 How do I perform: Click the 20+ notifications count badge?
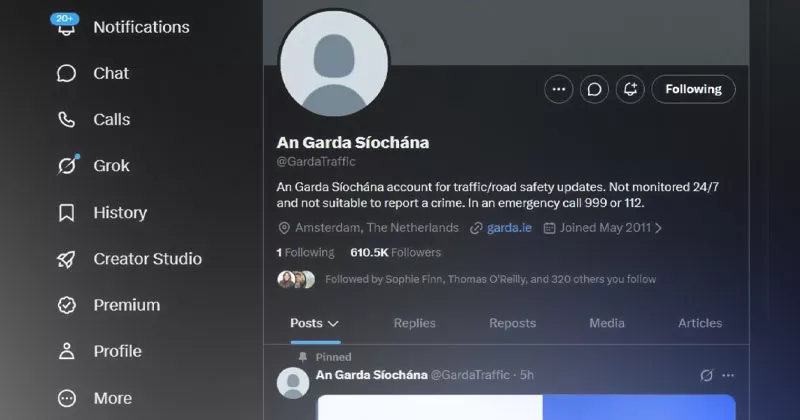pyautogui.click(x=65, y=19)
